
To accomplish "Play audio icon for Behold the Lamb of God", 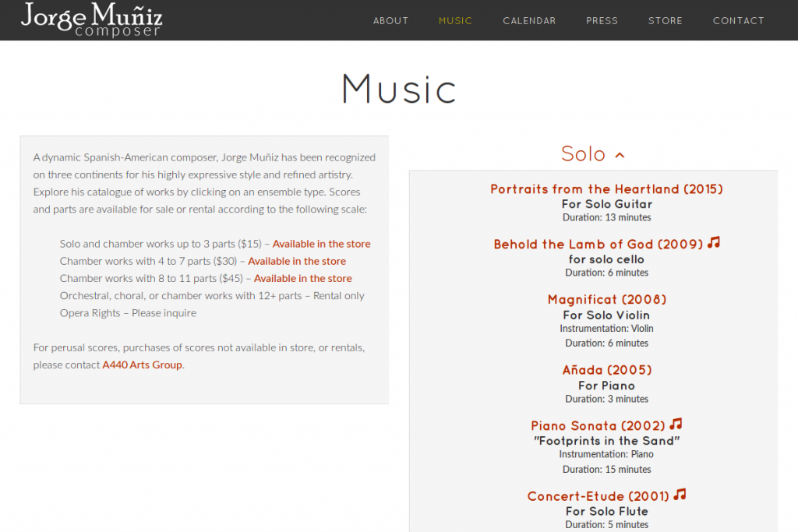I will click(x=714, y=242).
